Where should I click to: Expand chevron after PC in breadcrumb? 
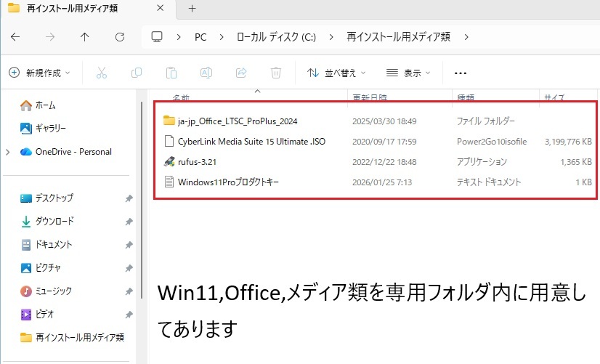pyautogui.click(x=221, y=37)
